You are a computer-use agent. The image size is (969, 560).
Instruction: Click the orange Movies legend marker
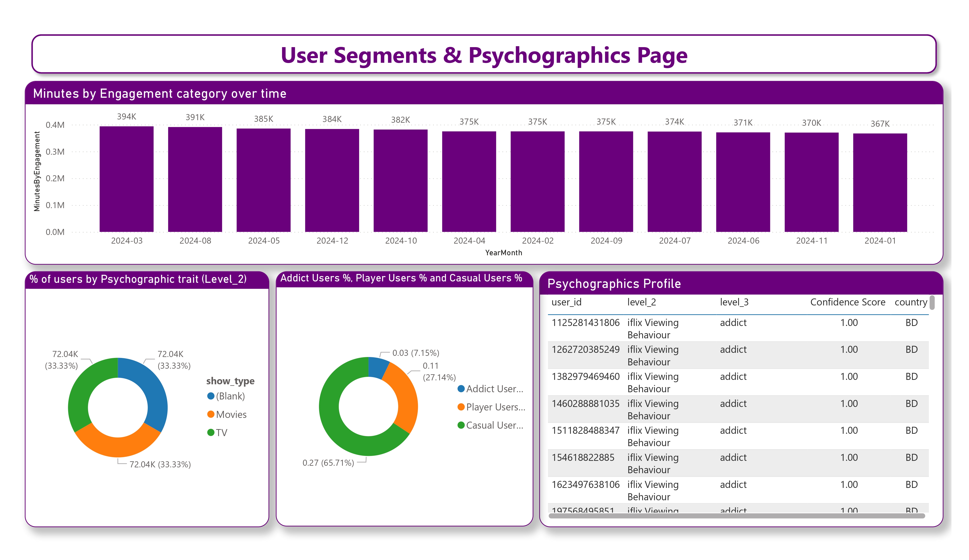click(211, 414)
